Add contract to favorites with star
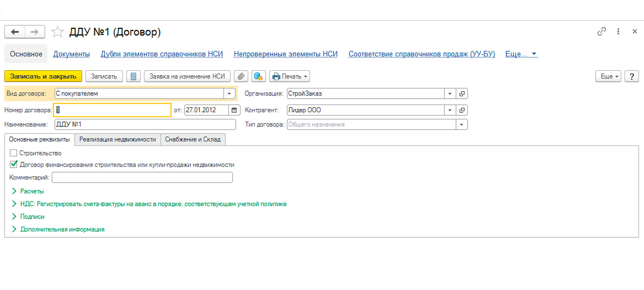Screen dimensions: 644x290 [57, 32]
